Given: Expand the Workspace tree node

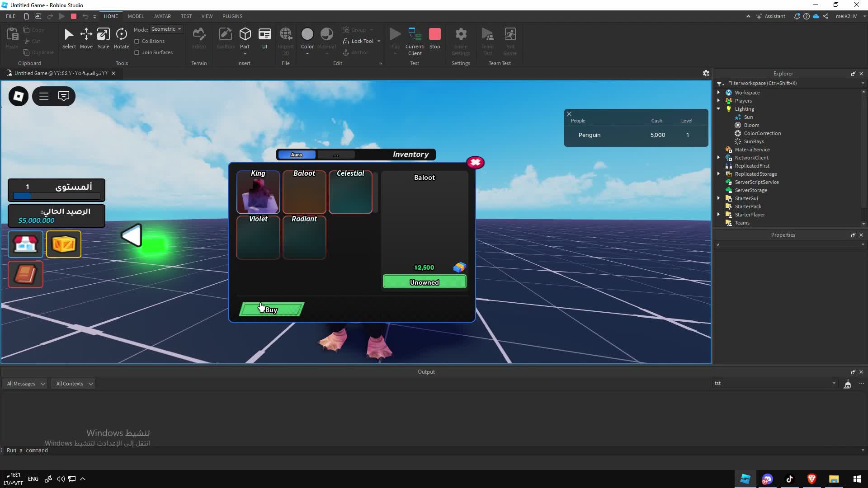Looking at the screenshot, I should click(718, 93).
